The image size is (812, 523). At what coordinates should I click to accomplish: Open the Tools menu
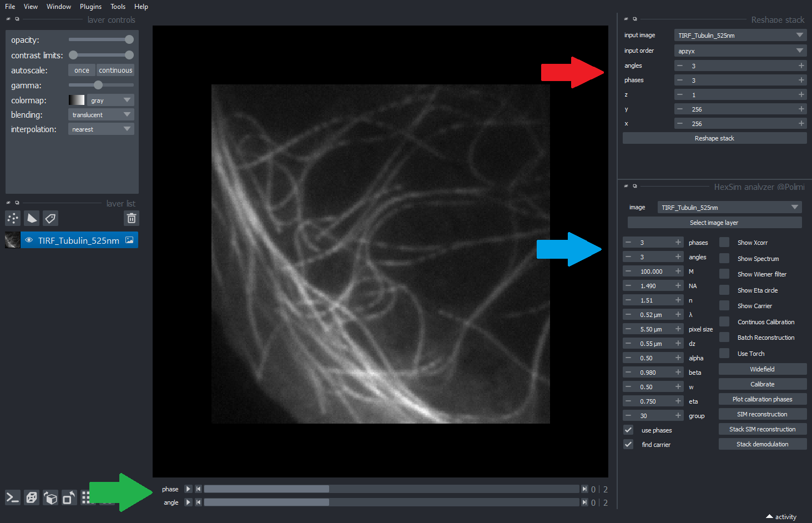[118, 7]
